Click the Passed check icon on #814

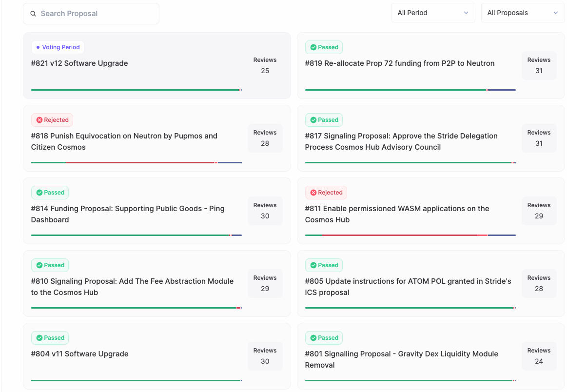coord(39,193)
